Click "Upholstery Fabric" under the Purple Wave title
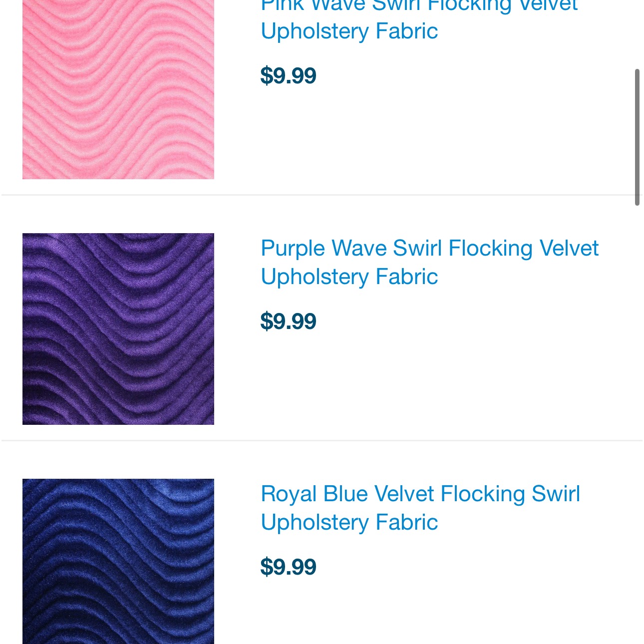 click(x=349, y=277)
